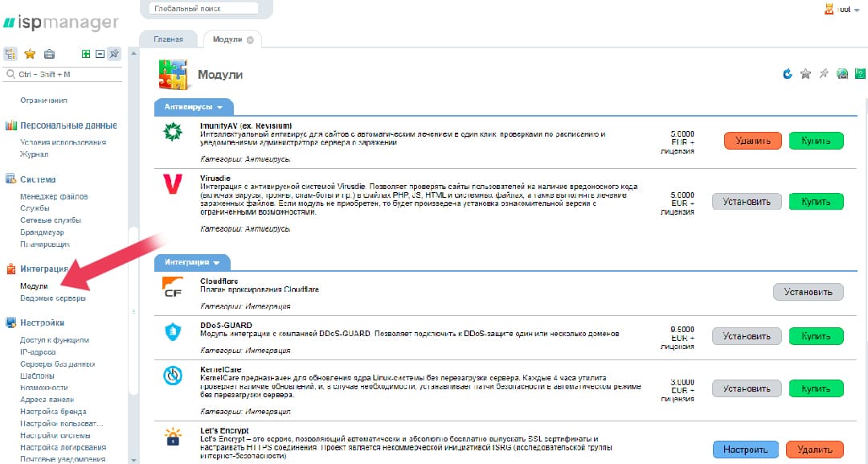Configure Let's Encrypt with Настроить
The width and height of the screenshot is (868, 464).
click(746, 449)
